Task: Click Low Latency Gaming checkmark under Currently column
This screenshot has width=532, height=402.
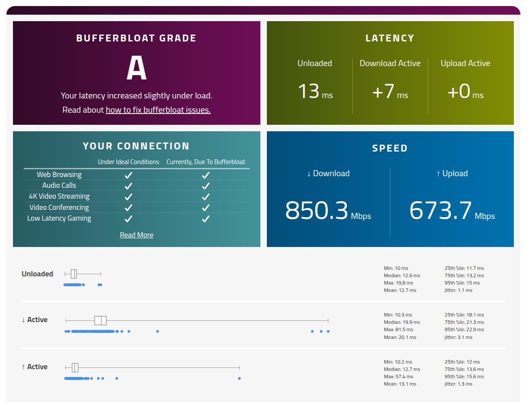Action: (x=206, y=218)
